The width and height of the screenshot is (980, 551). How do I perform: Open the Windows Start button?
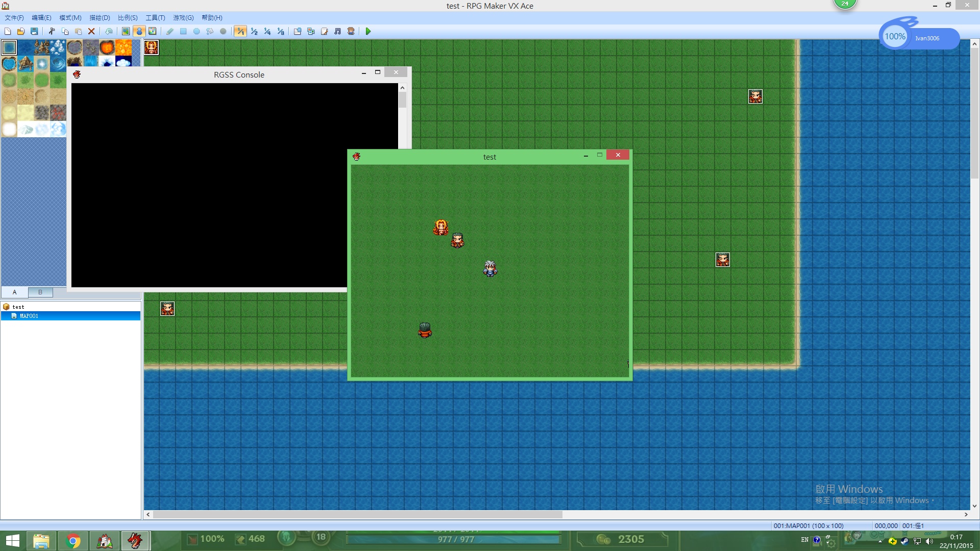(13, 541)
